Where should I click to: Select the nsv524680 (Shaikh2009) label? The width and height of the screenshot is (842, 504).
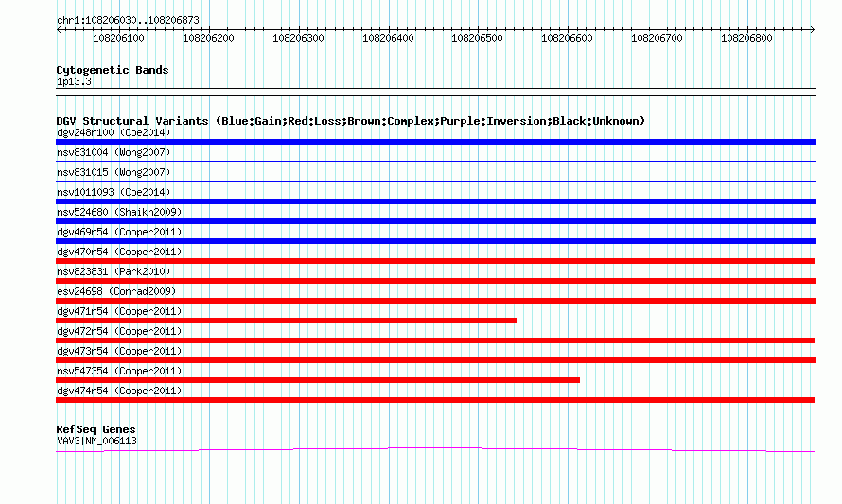click(x=119, y=212)
